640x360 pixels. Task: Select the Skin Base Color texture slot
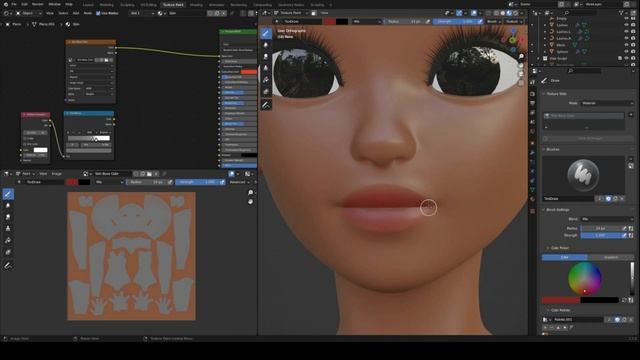coord(583,116)
